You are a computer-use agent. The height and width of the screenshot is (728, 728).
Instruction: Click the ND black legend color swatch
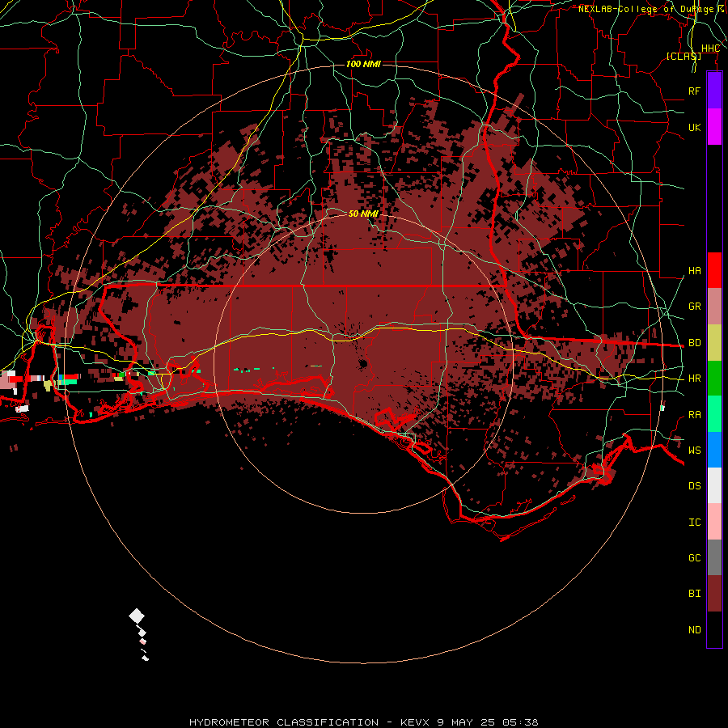(x=714, y=629)
